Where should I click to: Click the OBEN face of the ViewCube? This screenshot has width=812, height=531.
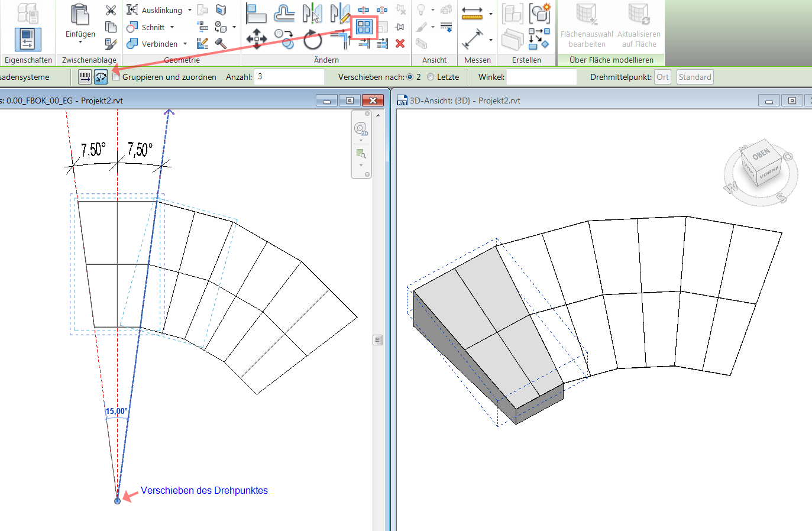click(x=761, y=154)
